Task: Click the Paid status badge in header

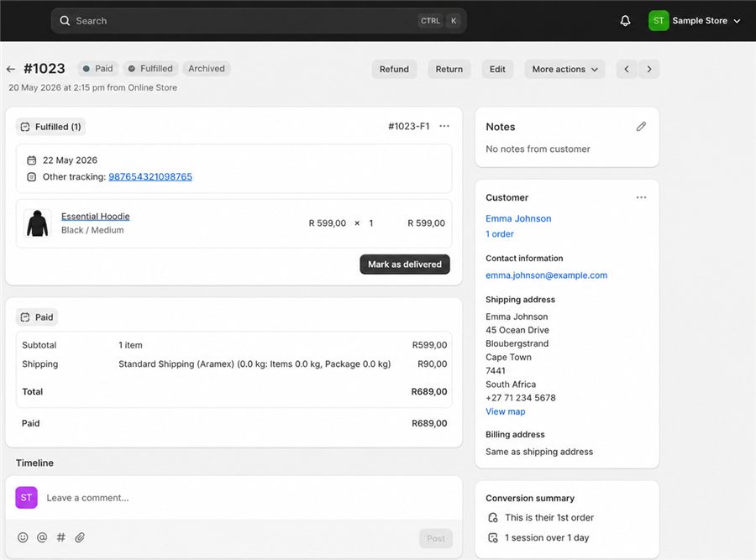Action: pyautogui.click(x=98, y=69)
